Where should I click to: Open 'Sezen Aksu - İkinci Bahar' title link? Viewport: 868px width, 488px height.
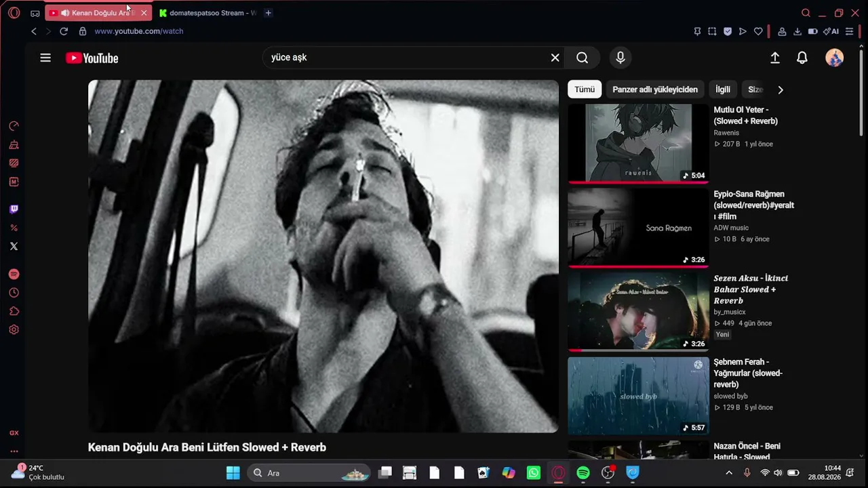751,289
